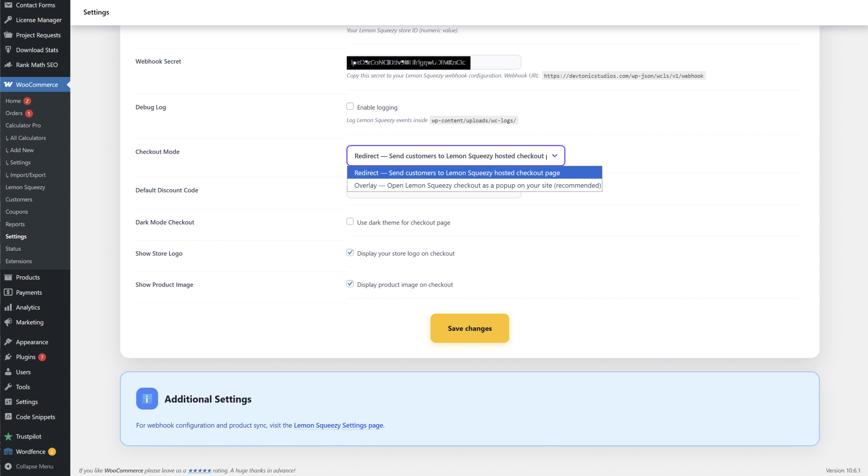Screen dimensions: 868x476
Task: Open the Trustpilot star menu
Action: (x=28, y=436)
